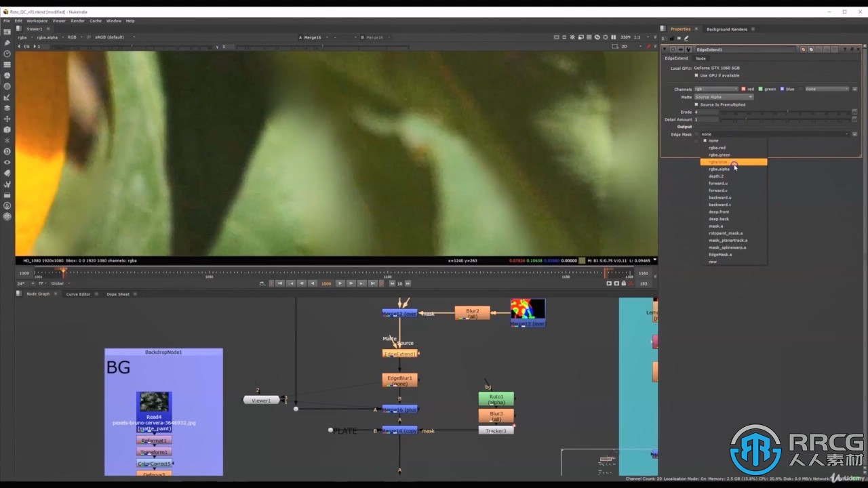Open the Keyer nodes toolbar icon
This screenshot has width=868, height=488.
pos(7,97)
